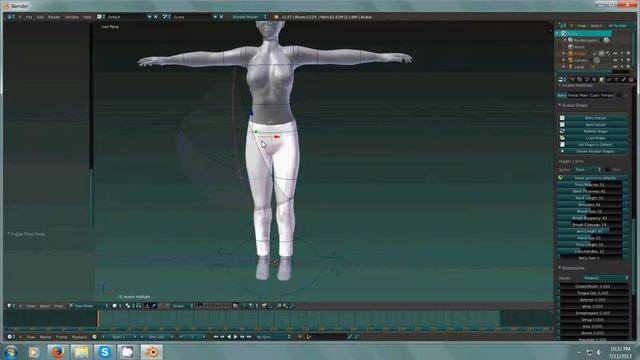Click the timeline editor type icon
The height and width of the screenshot is (360, 640).
[10, 337]
